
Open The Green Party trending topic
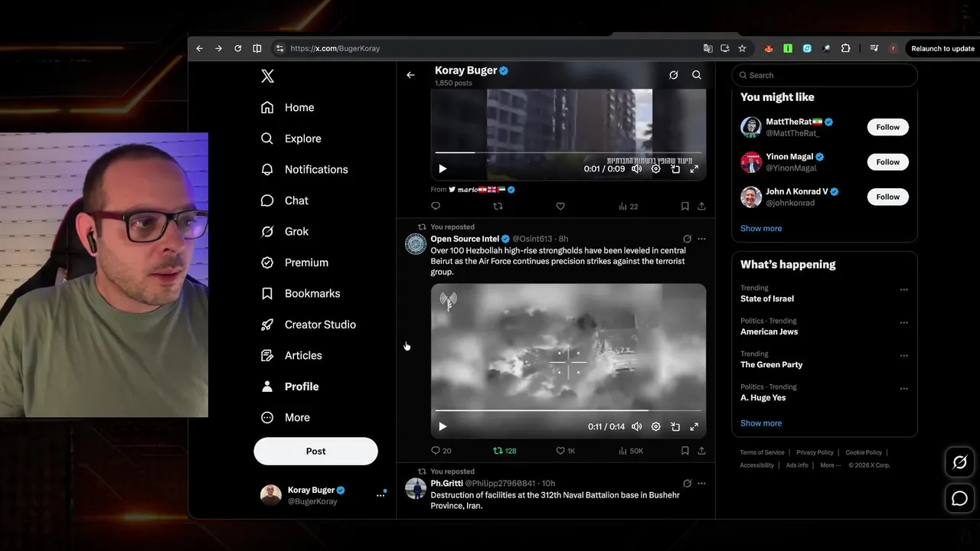(771, 364)
